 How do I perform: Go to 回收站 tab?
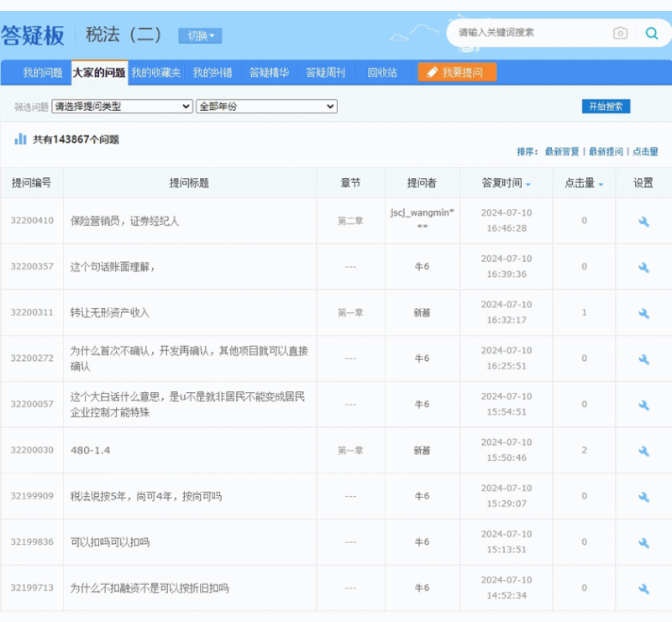[382, 73]
